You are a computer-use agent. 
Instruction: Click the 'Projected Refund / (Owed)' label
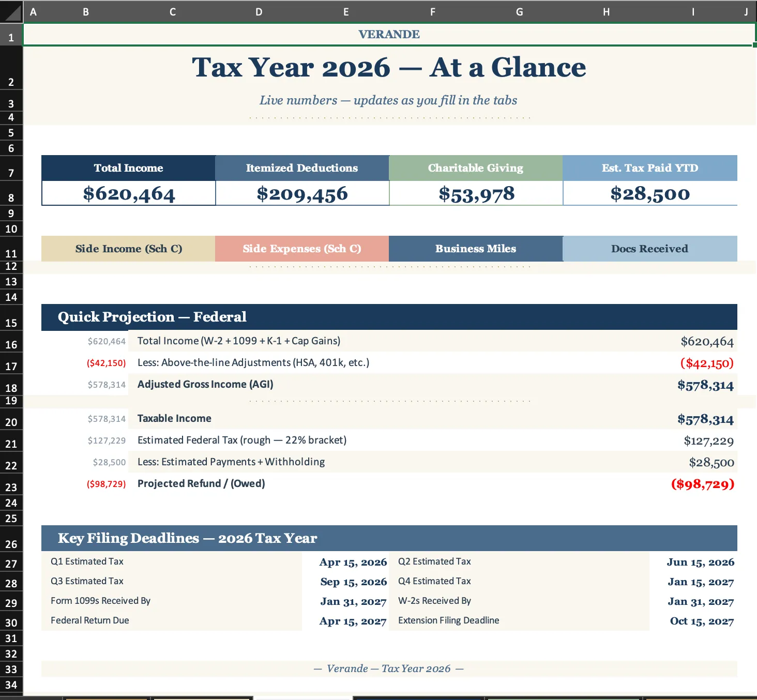tap(201, 484)
